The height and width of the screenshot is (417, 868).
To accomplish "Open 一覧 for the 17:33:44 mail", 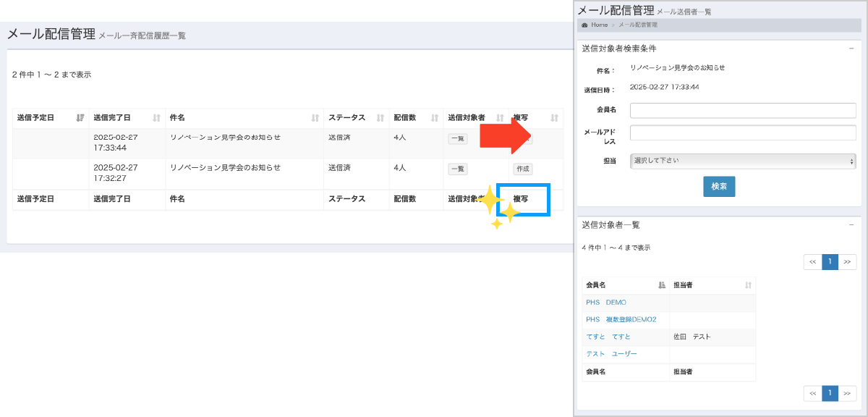I will click(458, 139).
